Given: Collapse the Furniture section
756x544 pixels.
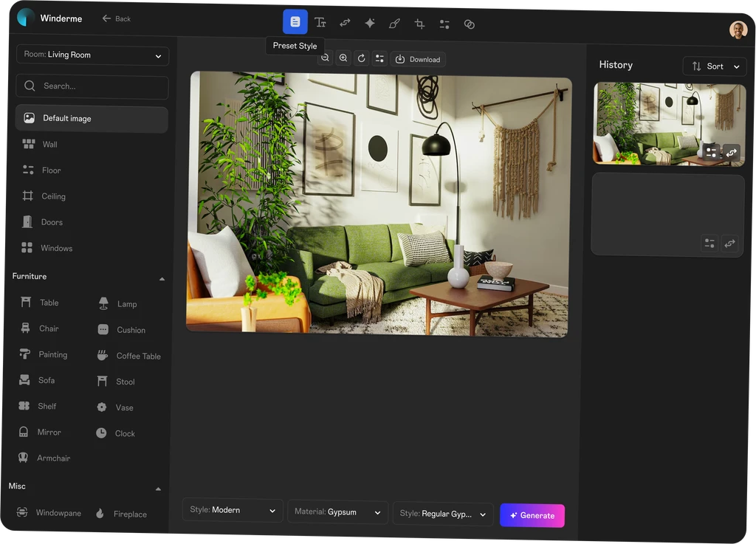Looking at the screenshot, I should 162,279.
